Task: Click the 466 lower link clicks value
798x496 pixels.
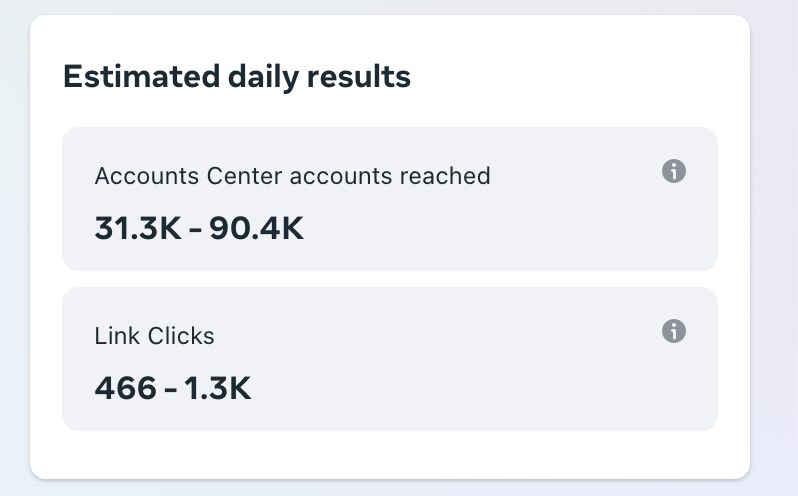Action: click(126, 388)
